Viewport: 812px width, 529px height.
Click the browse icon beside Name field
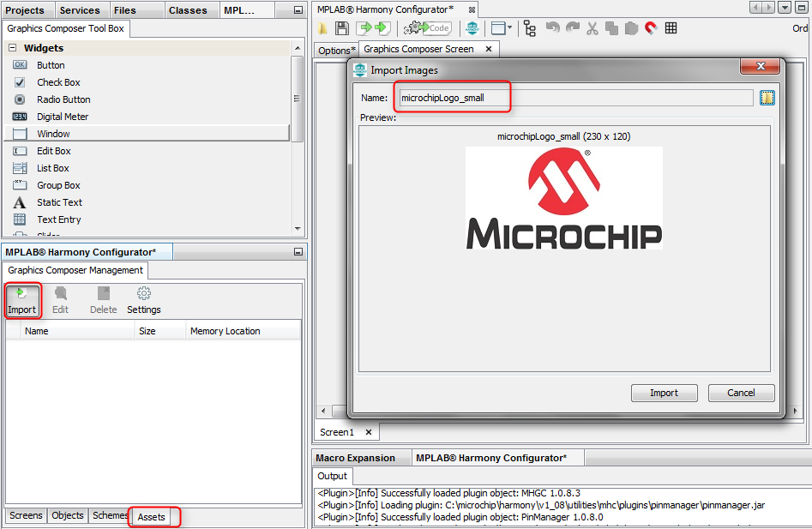(767, 98)
